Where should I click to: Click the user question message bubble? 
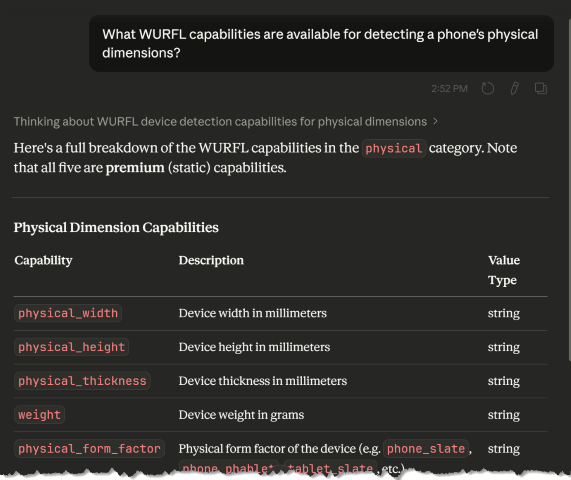[322, 43]
